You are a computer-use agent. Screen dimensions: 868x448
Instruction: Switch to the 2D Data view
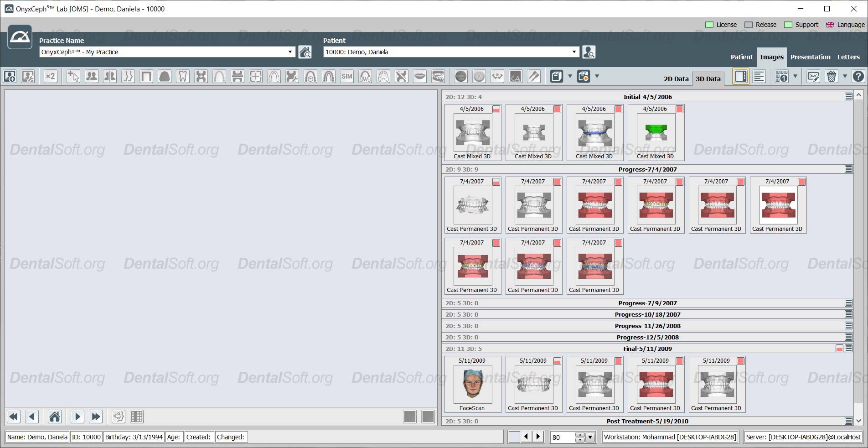pos(676,78)
